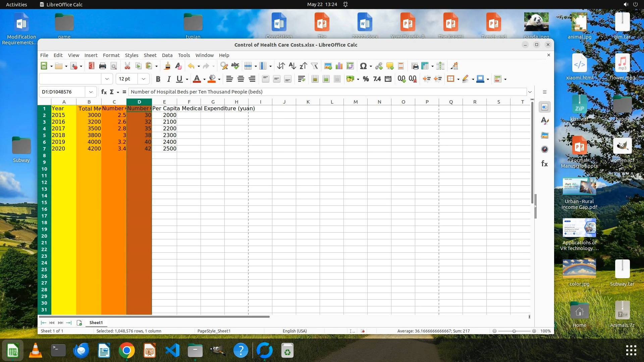Click the Clone Formatting paintbrush icon
Image resolution: width=644 pixels, height=362 pixels.
167,66
